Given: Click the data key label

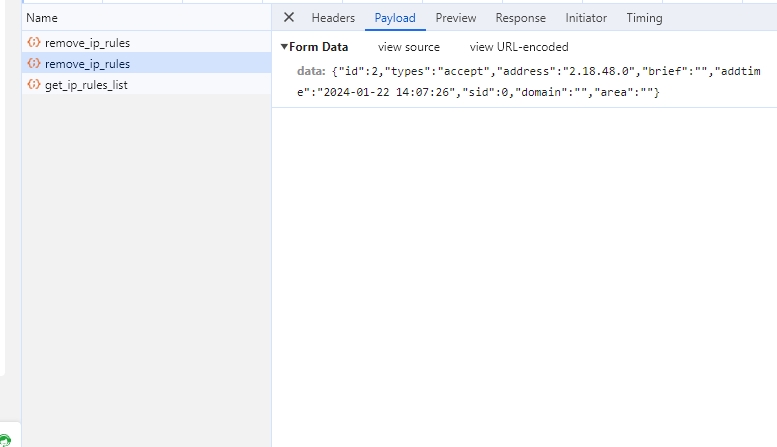Looking at the screenshot, I should [311, 71].
